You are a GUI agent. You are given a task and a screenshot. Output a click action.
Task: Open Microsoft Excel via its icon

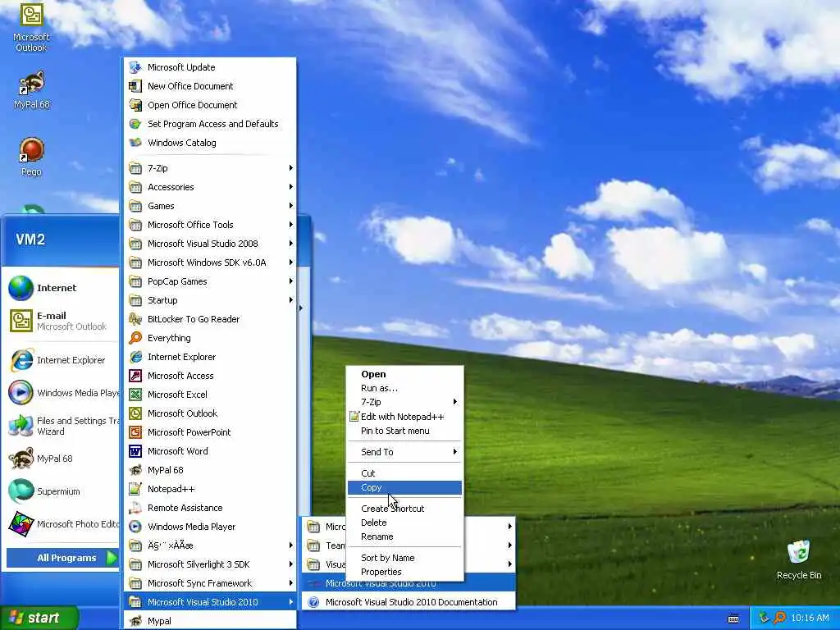[x=135, y=395]
